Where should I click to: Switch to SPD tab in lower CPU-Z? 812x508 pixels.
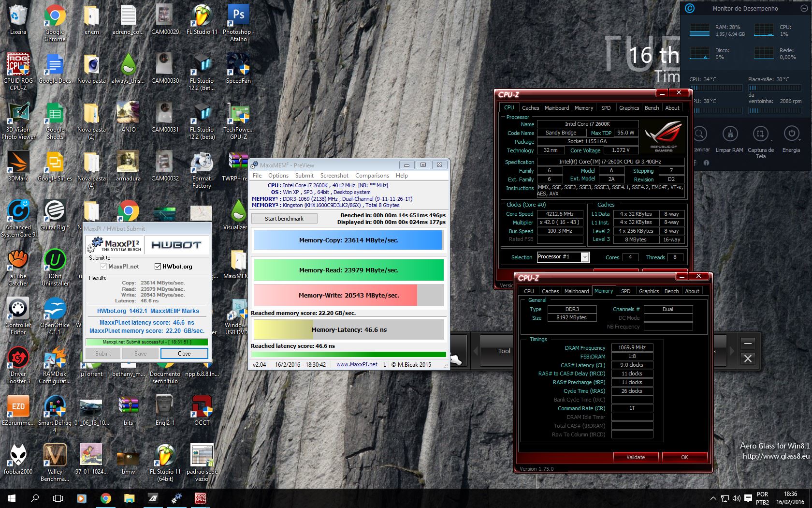tap(625, 291)
